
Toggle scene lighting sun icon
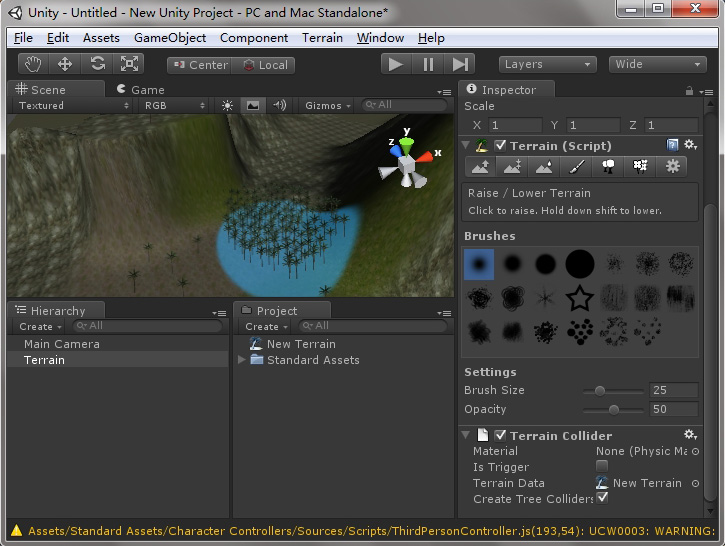pyautogui.click(x=227, y=106)
